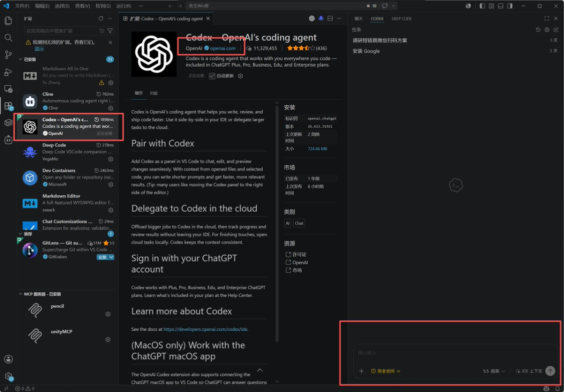Image resolution: width=564 pixels, height=392 pixels.
Task: Split the editor layout icon
Action: point(330,19)
